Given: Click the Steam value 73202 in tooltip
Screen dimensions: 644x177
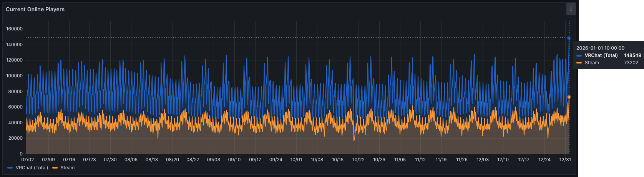Looking at the screenshot, I should [631, 63].
